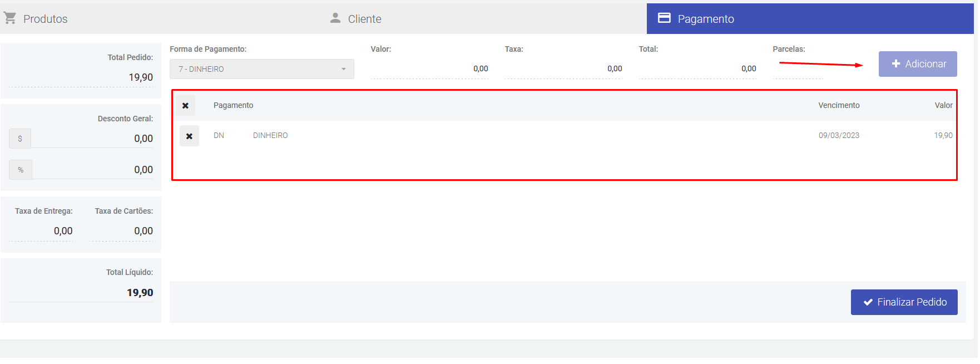Focus the Taxa input field

[563, 69]
